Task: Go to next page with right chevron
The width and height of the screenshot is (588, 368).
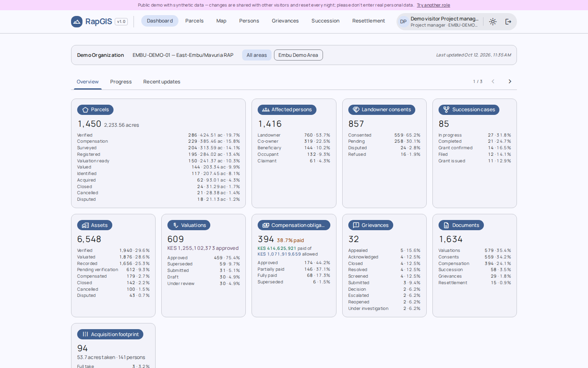Action: tap(510, 81)
